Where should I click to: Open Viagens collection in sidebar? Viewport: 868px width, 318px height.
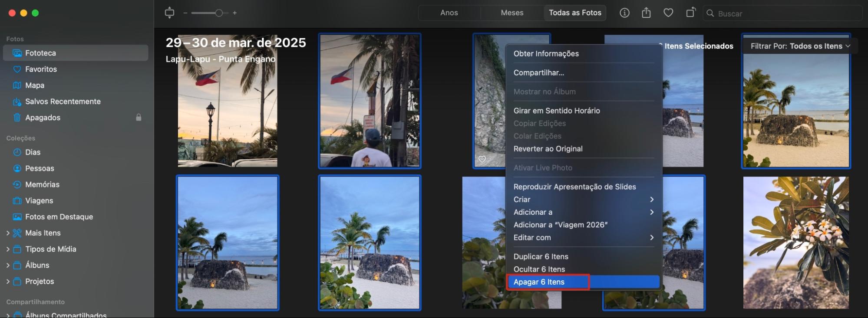point(76,200)
